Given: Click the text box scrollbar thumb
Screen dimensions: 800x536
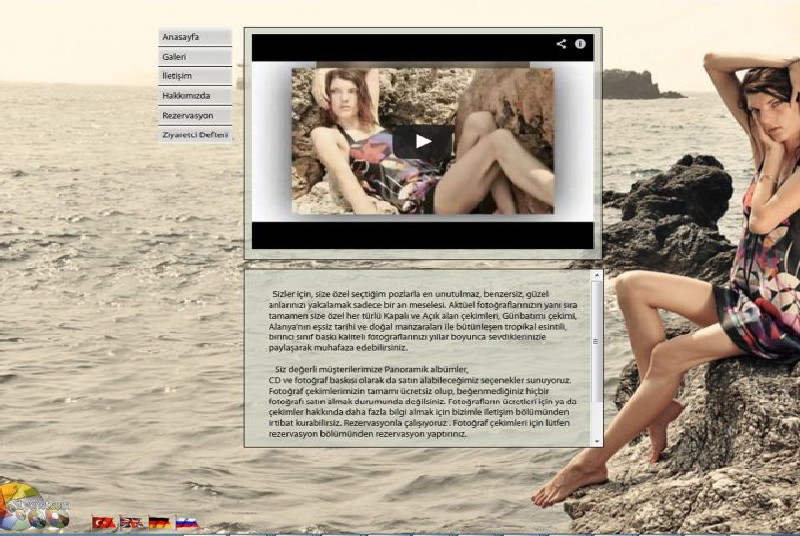Looking at the screenshot, I should point(596,341).
